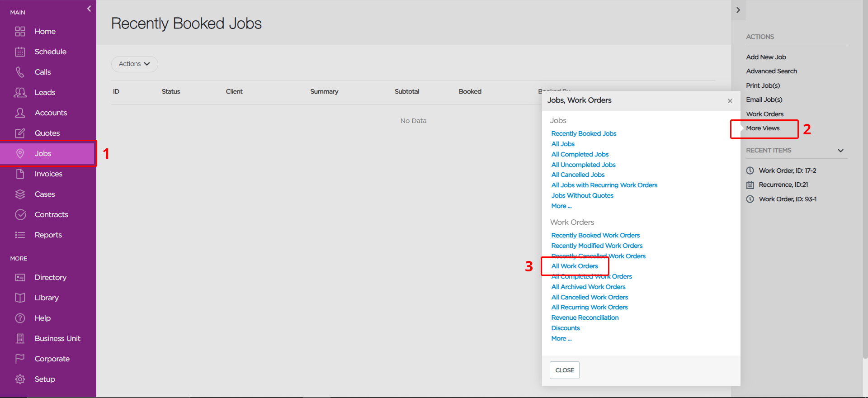Click the Contracts checkmark circle icon
Image resolution: width=868 pixels, height=398 pixels.
click(20, 214)
